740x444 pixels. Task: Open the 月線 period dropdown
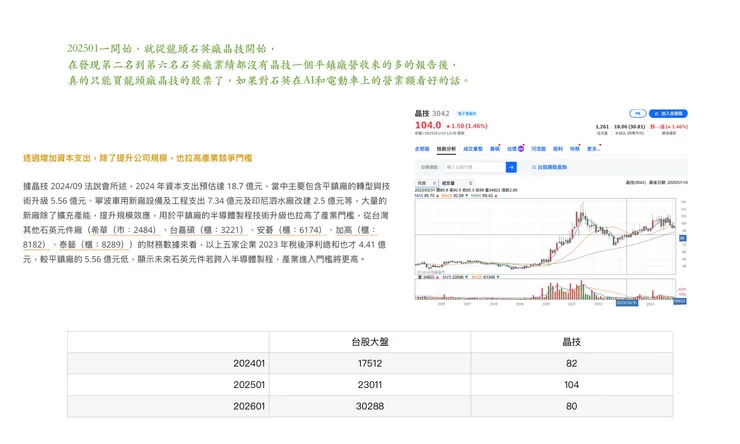pos(427,183)
